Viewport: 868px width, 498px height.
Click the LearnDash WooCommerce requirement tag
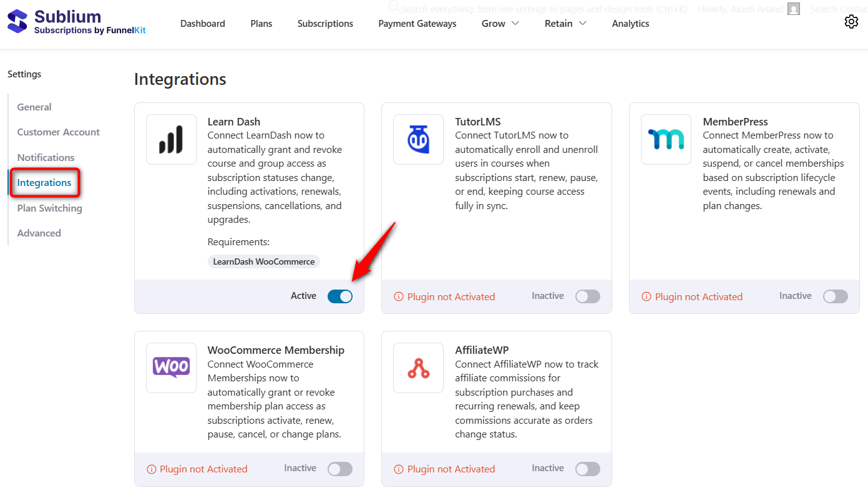[263, 261]
